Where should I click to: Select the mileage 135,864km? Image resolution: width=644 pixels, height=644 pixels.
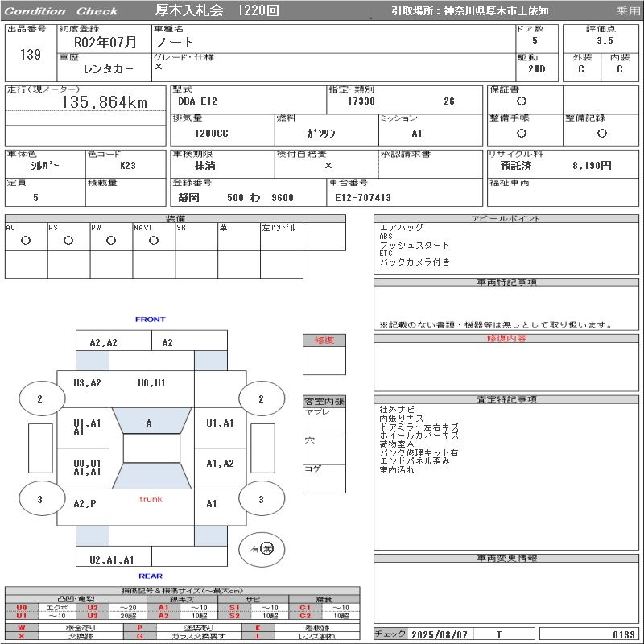coord(105,102)
